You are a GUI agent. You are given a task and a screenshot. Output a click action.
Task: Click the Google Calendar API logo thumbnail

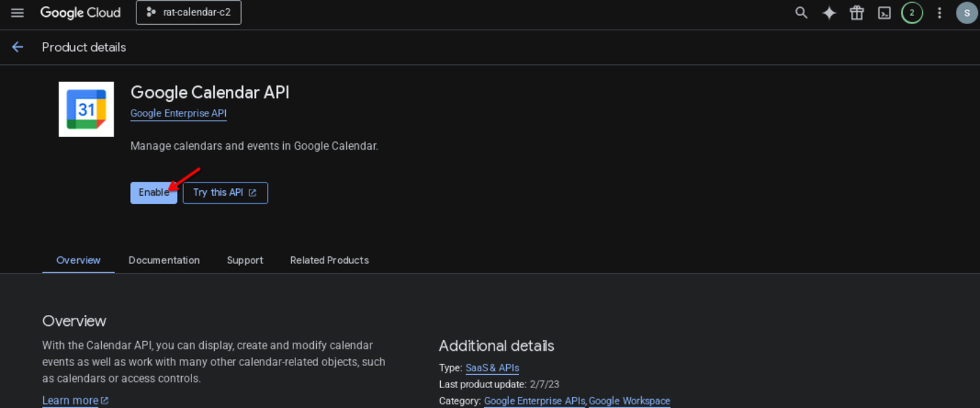click(x=86, y=109)
